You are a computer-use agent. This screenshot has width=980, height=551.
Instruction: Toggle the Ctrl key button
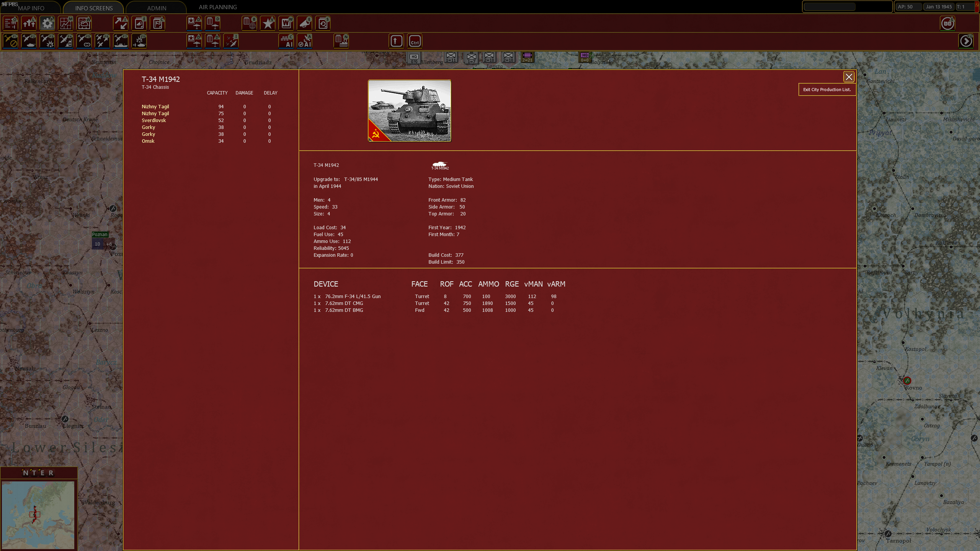point(415,41)
